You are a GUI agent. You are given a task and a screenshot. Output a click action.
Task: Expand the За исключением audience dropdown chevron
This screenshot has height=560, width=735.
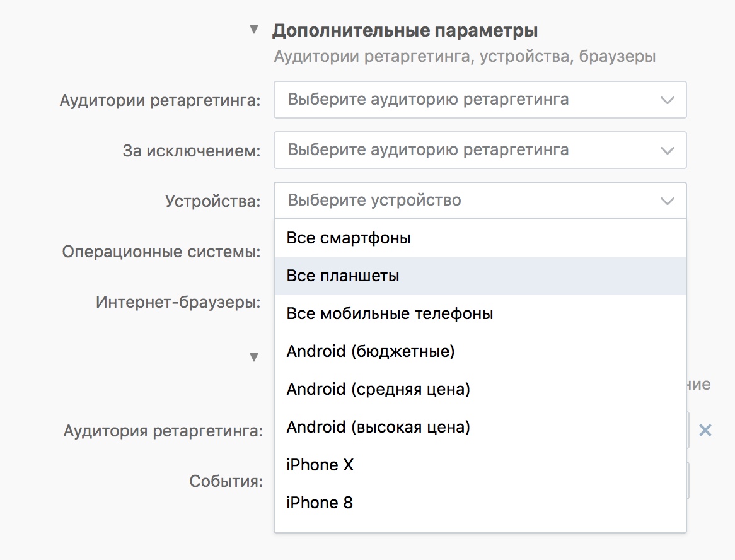[x=667, y=151]
